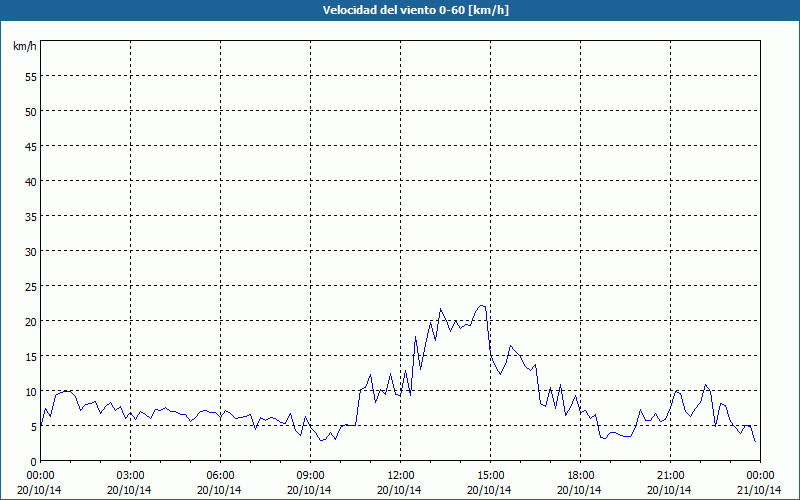Select the y-axis value 15
This screenshot has width=800, height=500.
[x=31, y=357]
